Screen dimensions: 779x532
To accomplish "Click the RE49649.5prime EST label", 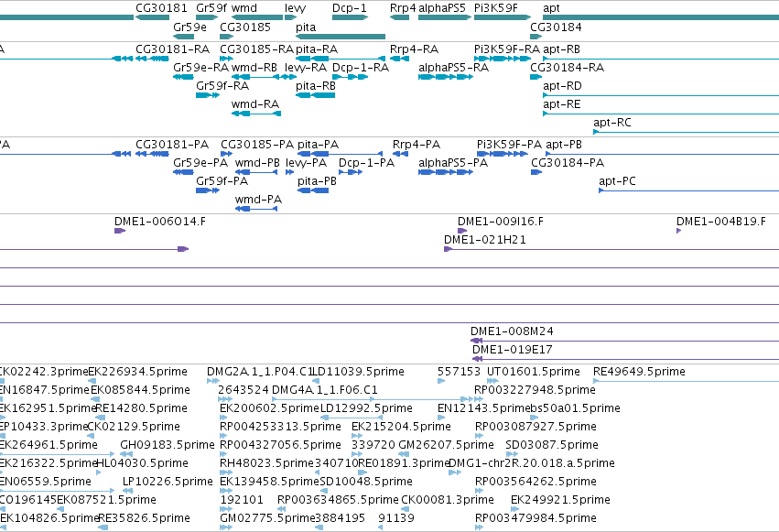I will 639,372.
